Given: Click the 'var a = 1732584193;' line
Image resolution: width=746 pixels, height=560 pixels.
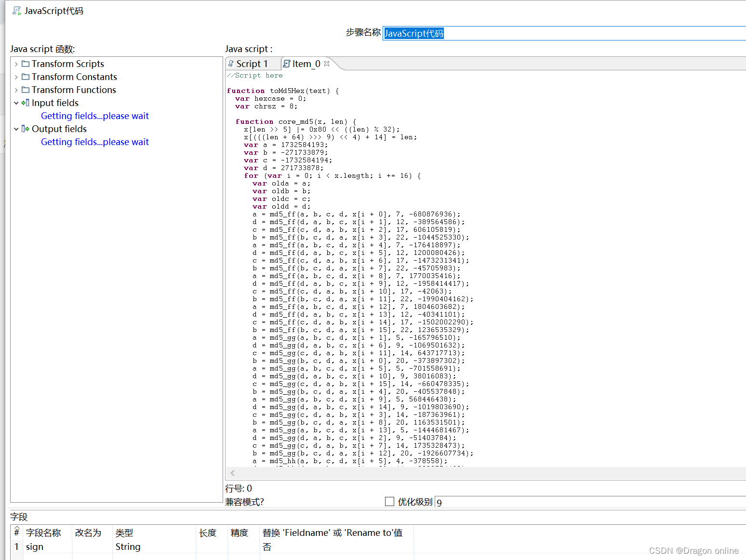Looking at the screenshot, I should (286, 145).
